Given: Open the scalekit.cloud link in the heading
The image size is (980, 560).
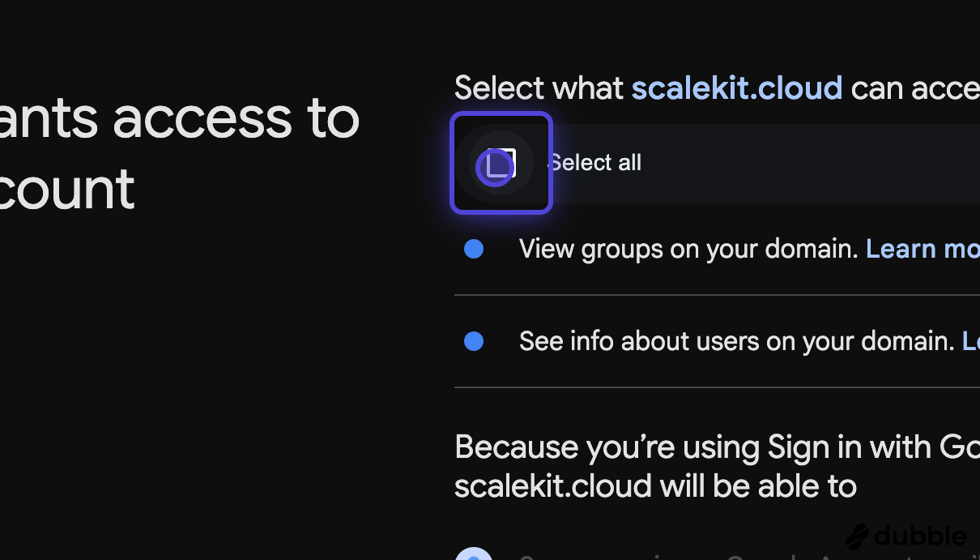Looking at the screenshot, I should (x=737, y=88).
